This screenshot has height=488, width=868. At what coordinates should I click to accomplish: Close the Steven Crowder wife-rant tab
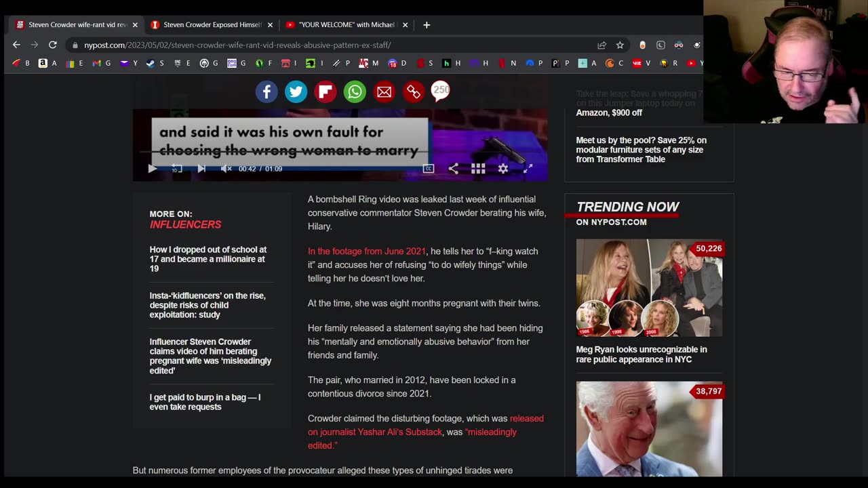tap(135, 24)
